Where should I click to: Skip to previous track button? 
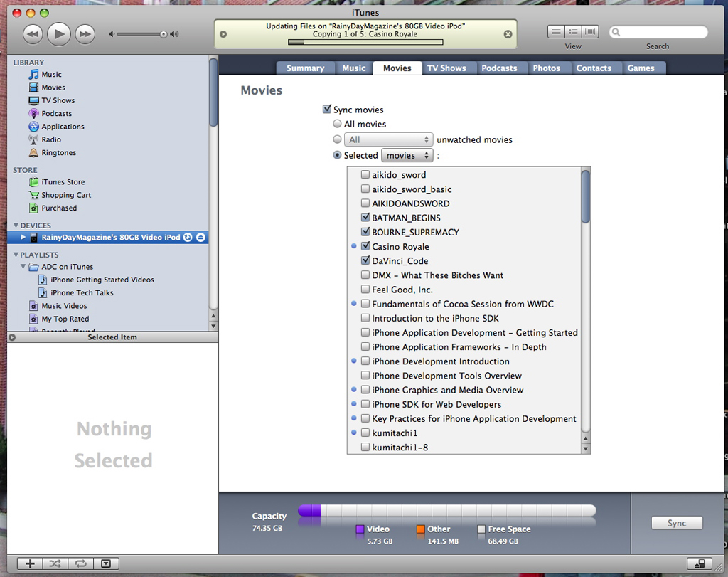33,34
